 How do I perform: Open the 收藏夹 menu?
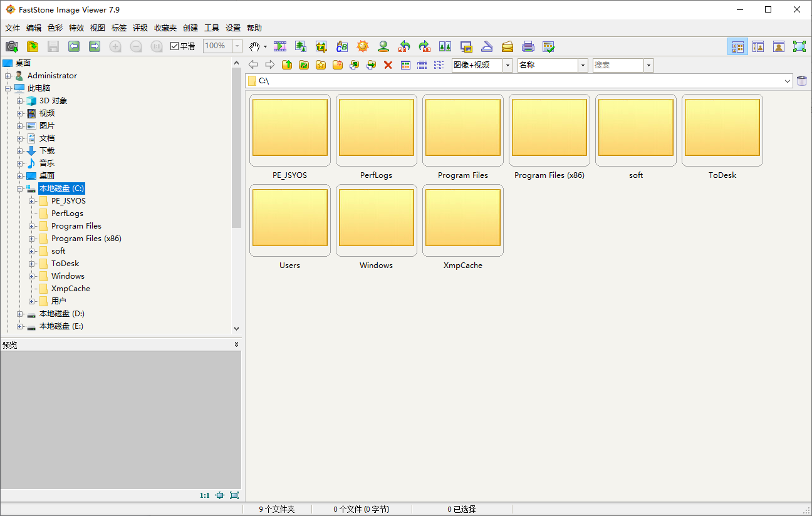165,28
